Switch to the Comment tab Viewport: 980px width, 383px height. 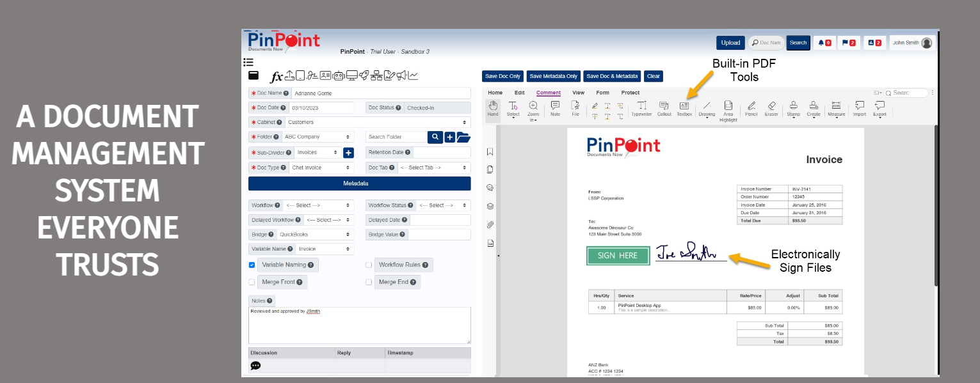point(549,93)
